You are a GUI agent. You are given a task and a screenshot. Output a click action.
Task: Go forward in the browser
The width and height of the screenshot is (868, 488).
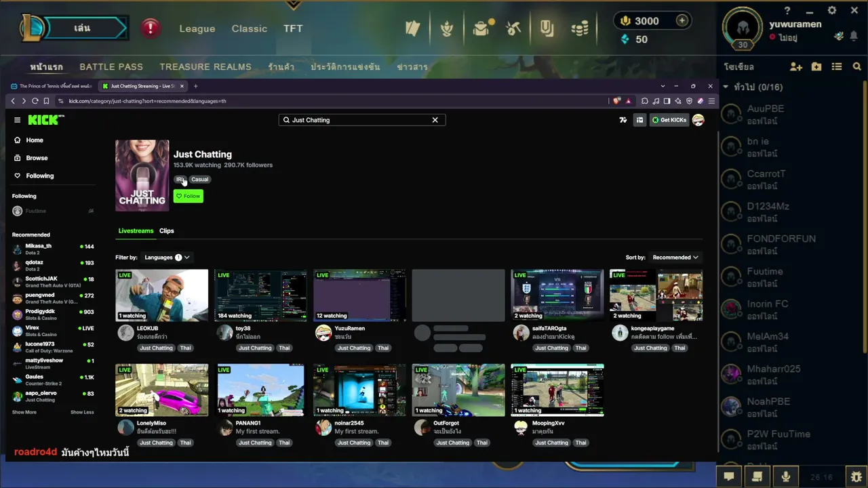tap(24, 101)
